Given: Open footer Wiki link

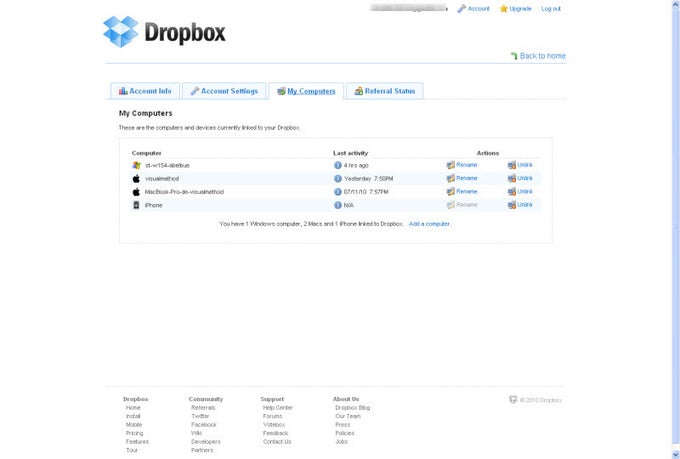Looking at the screenshot, I should pyautogui.click(x=196, y=433).
